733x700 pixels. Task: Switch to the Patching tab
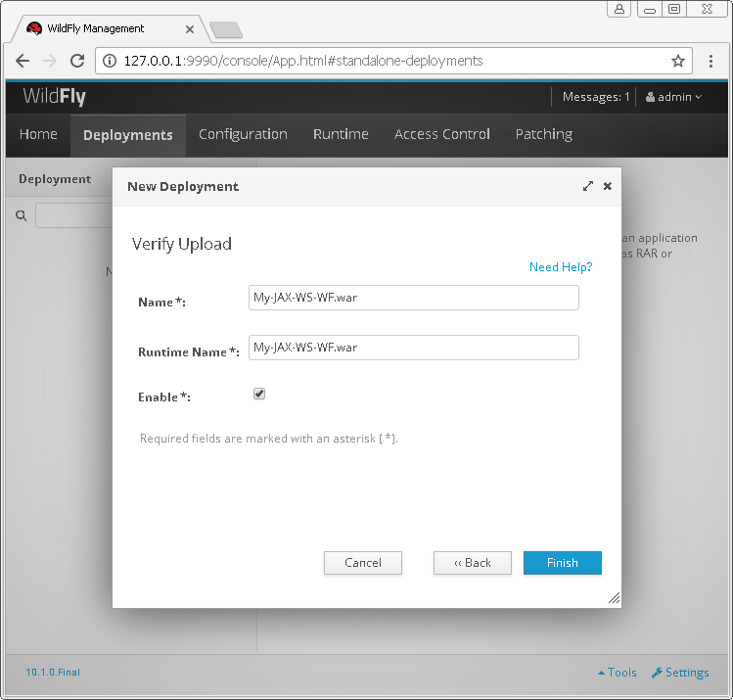pyautogui.click(x=544, y=134)
